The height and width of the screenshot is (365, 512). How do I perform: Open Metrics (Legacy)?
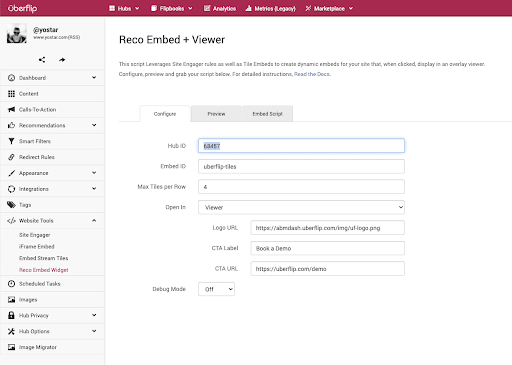click(x=270, y=9)
